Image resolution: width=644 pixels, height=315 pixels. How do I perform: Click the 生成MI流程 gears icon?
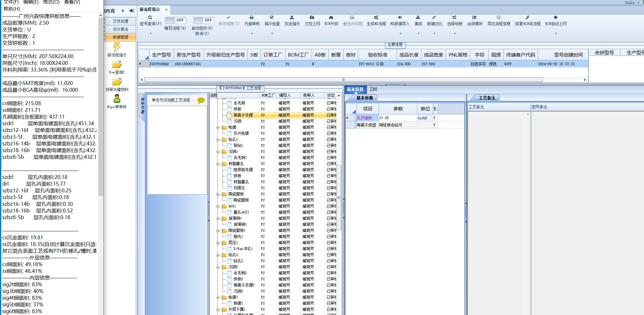pyautogui.click(x=376, y=18)
